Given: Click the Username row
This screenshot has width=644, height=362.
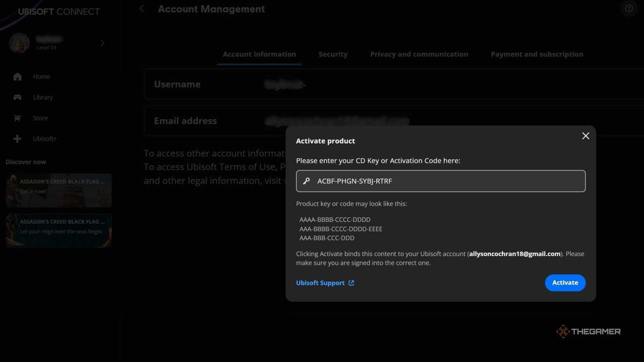Looking at the screenshot, I should [394, 84].
